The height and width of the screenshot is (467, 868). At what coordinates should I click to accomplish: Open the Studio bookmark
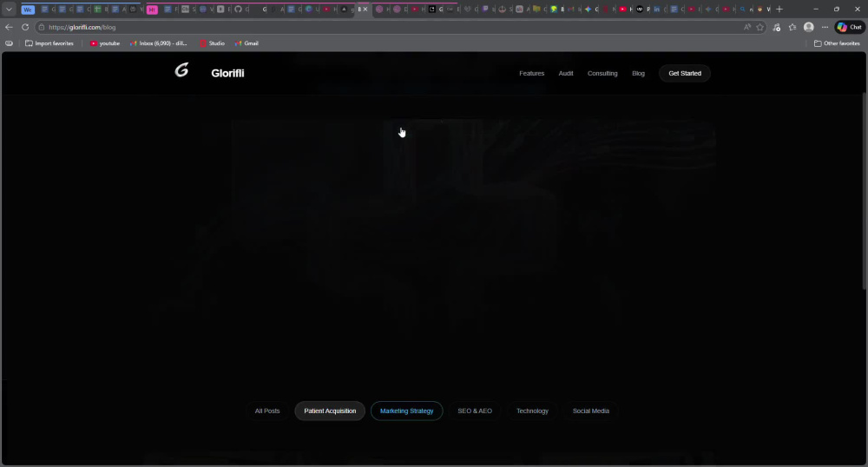coord(212,43)
